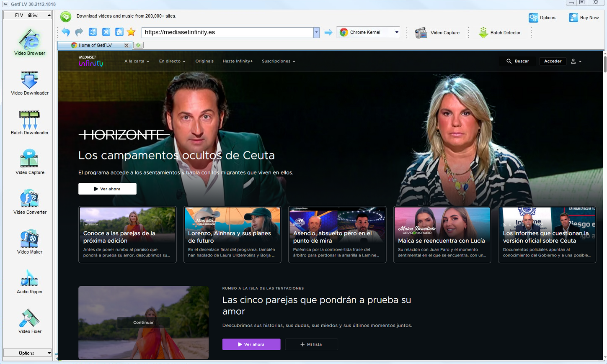Open the Video Fixer utility
The width and height of the screenshot is (607, 364).
[x=30, y=321]
